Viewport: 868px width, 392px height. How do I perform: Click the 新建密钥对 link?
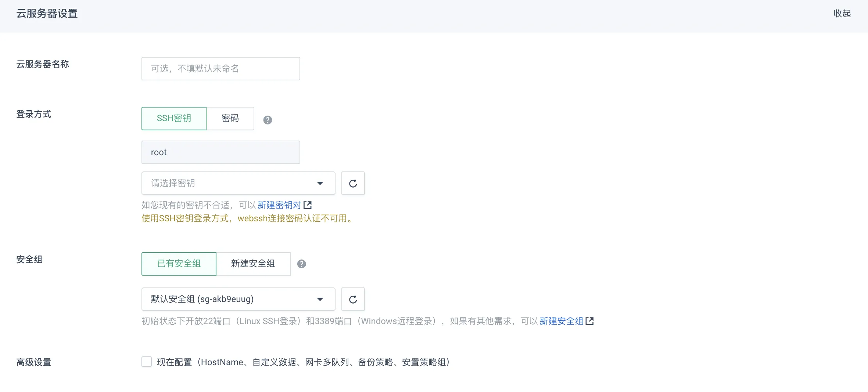click(279, 205)
